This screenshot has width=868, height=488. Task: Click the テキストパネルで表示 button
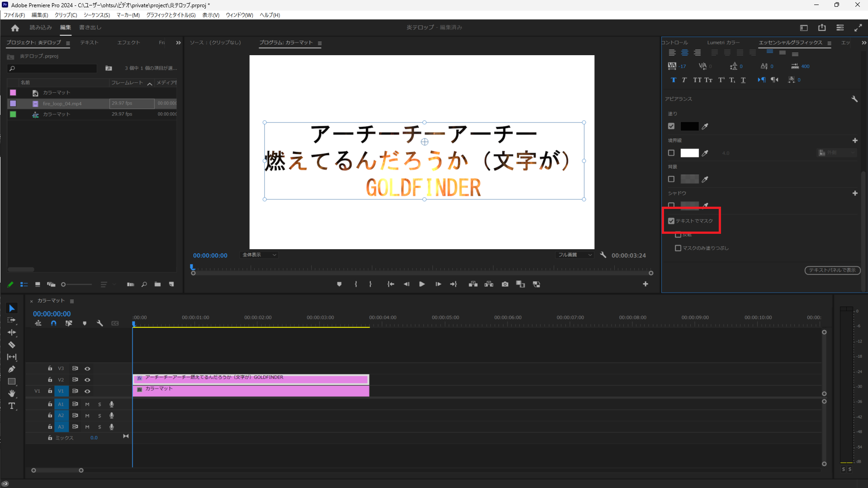tap(832, 270)
